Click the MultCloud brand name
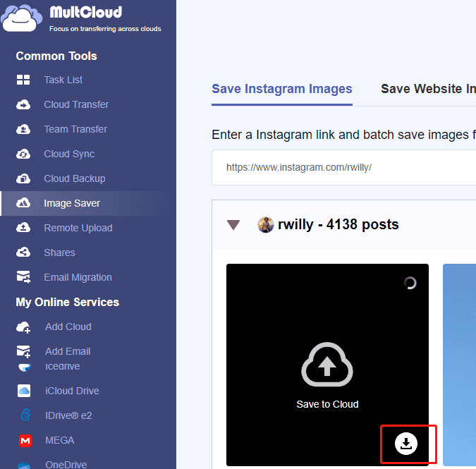476x469 pixels. (x=86, y=13)
